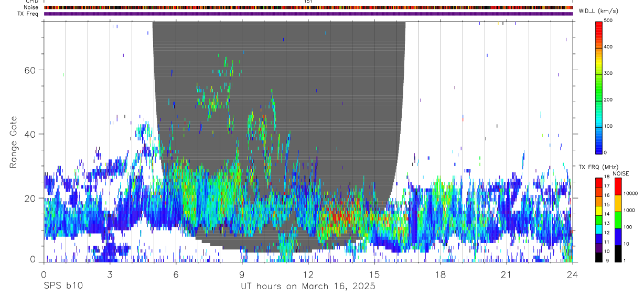The image size is (644, 297).
Task: Pick the green swatch in the NOISE legend
Action: click(618, 219)
